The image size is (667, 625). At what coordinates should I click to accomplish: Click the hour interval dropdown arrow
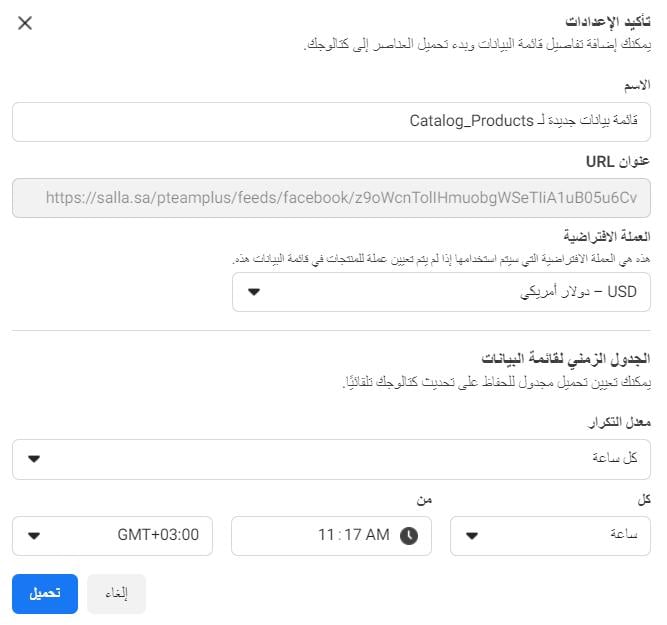click(x=472, y=536)
